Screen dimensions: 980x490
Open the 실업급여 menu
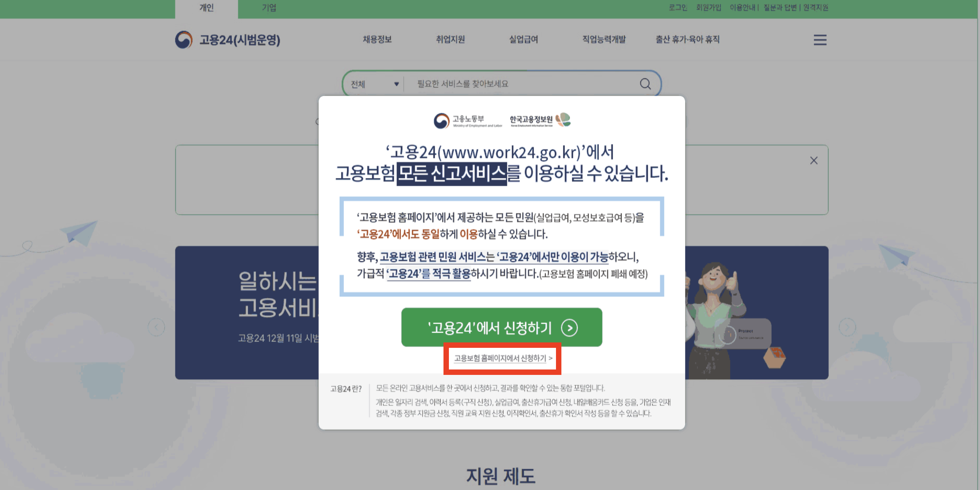[x=524, y=40]
